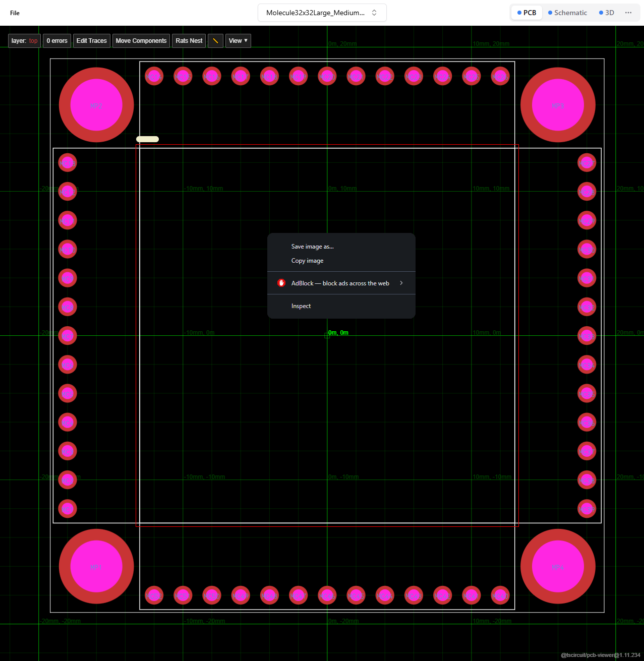Image resolution: width=644 pixels, height=661 pixels.
Task: Toggle Edit Traces mode
Action: (x=91, y=41)
